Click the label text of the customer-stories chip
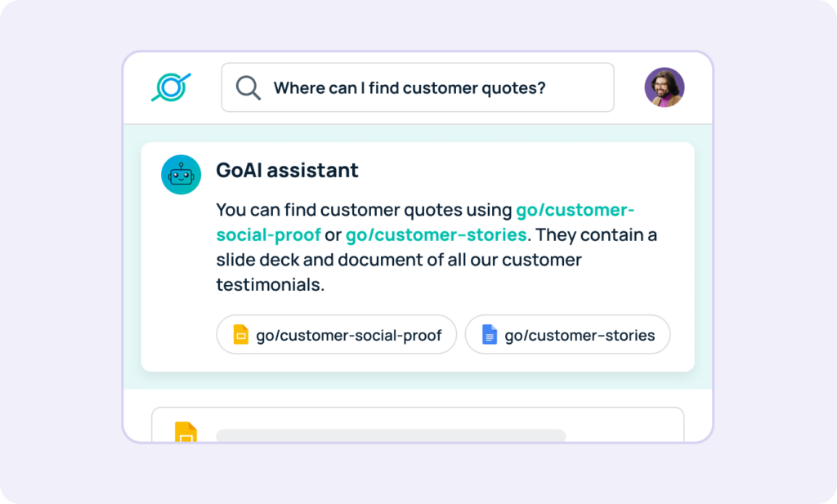This screenshot has width=837, height=504. [580, 335]
